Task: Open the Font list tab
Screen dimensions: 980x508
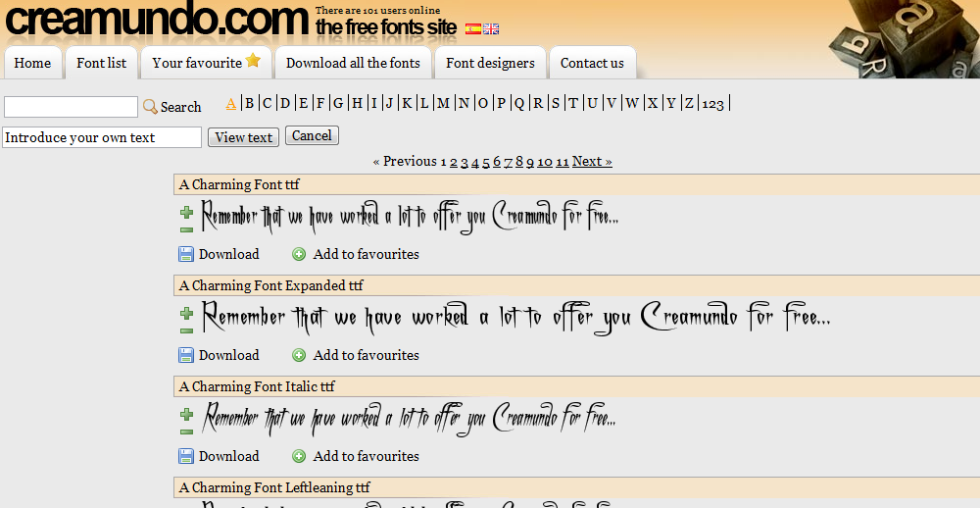Action: coord(101,63)
